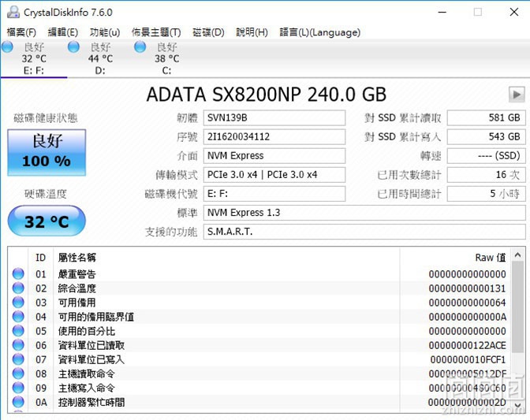Click status circle of attribute 05 使用的百分比
This screenshot has width=530, height=420.
tap(18, 331)
